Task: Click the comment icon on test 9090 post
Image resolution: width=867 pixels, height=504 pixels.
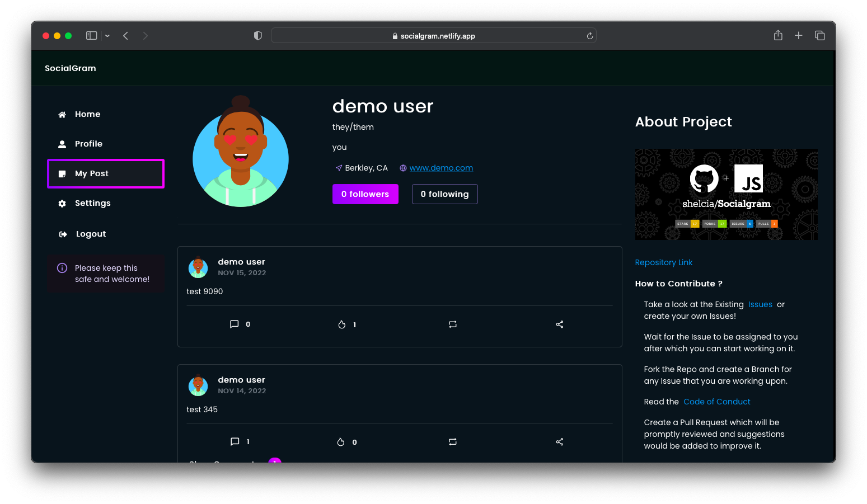Action: click(235, 324)
